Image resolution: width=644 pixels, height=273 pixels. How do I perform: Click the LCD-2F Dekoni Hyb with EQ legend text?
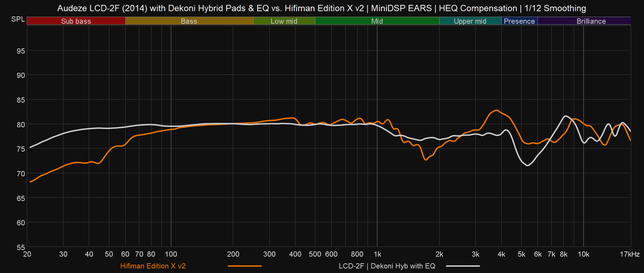tap(387, 266)
